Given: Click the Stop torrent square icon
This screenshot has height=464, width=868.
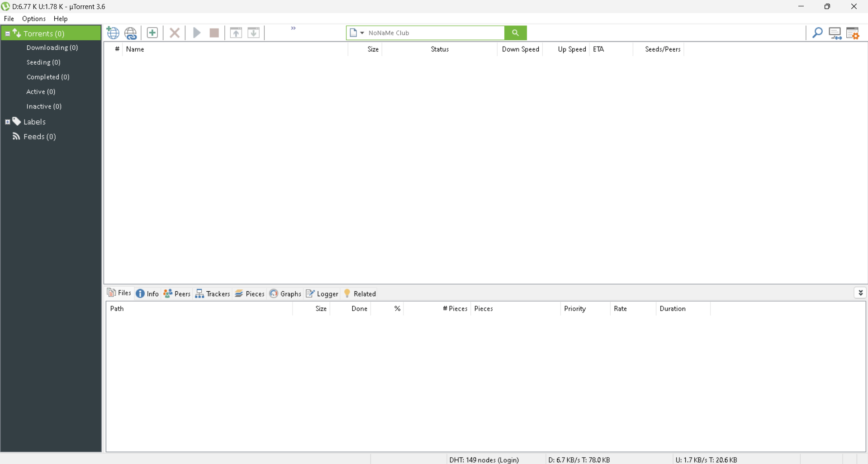Looking at the screenshot, I should pyautogui.click(x=214, y=33).
